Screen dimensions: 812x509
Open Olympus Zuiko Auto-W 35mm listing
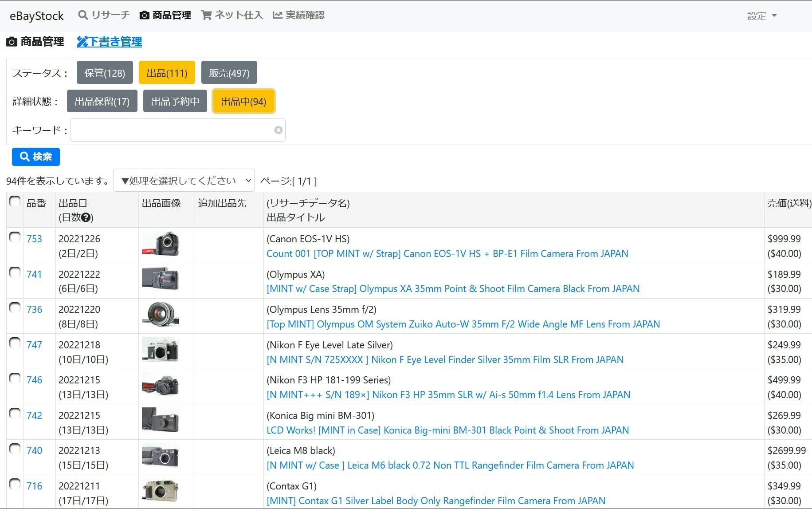coord(463,324)
